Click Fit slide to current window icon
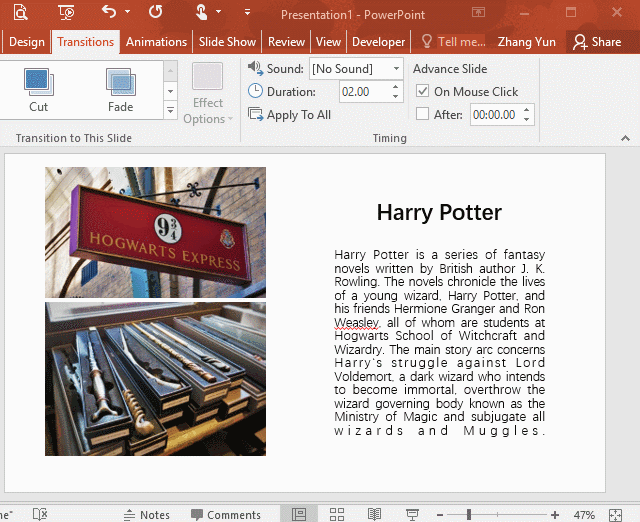Image resolution: width=640 pixels, height=522 pixels. (615, 515)
